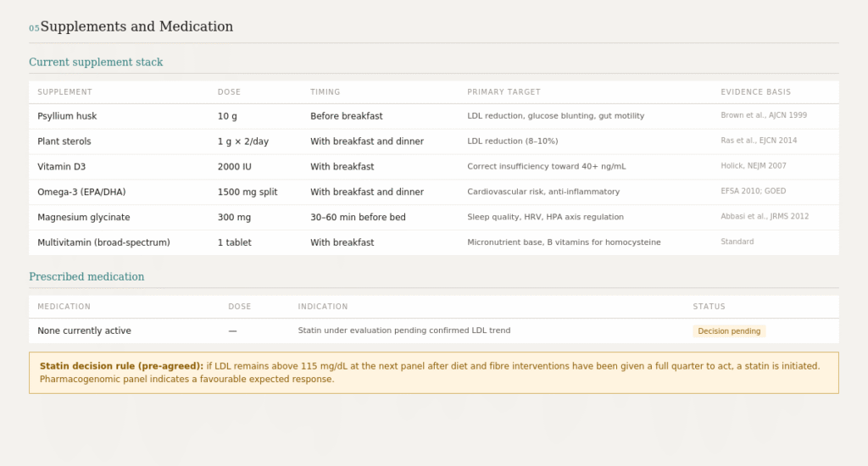Click the SUPPLEMENT column header
Screen dimensions: 868x466
[x=64, y=92]
